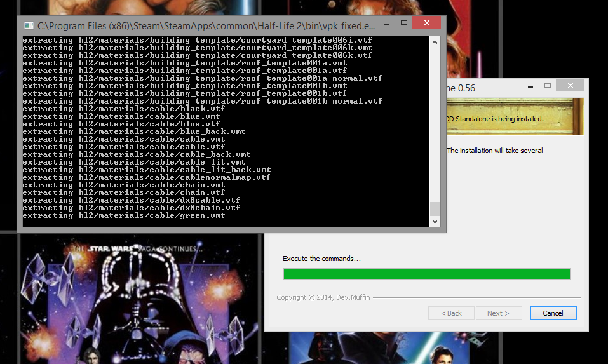Close the installer window

[570, 85]
